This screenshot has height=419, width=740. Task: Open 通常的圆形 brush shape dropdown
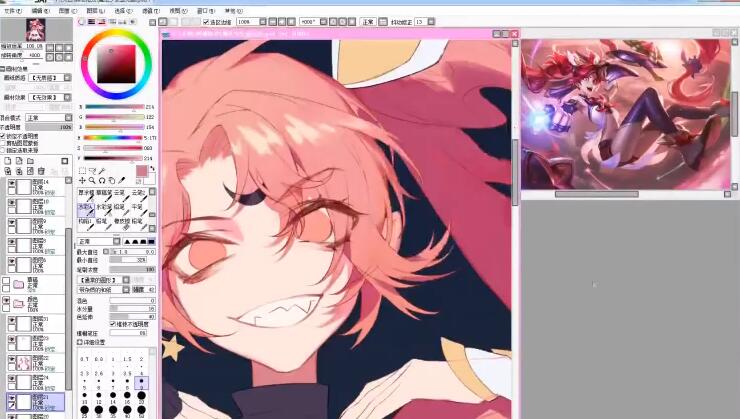[x=126, y=280]
